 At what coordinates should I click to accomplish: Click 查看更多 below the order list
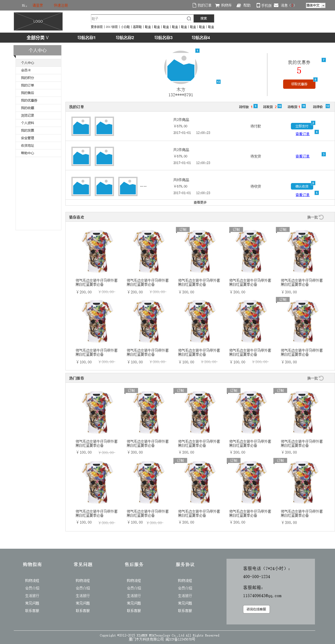click(200, 202)
